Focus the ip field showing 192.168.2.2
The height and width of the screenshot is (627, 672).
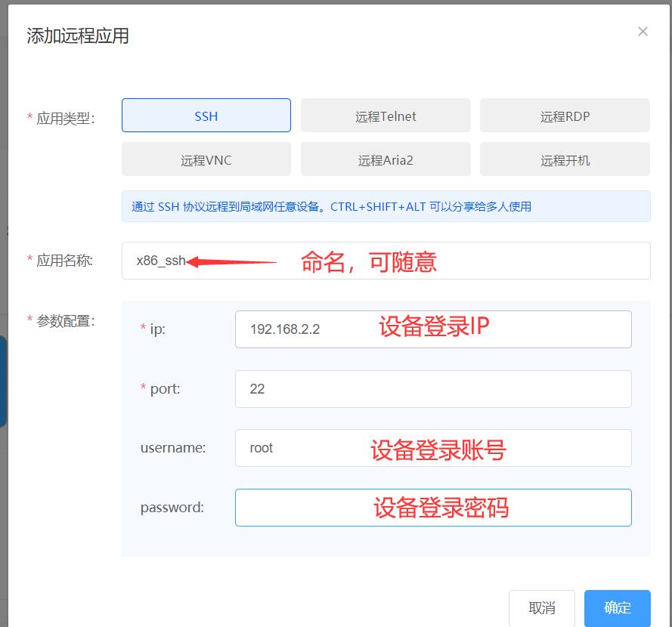432,329
